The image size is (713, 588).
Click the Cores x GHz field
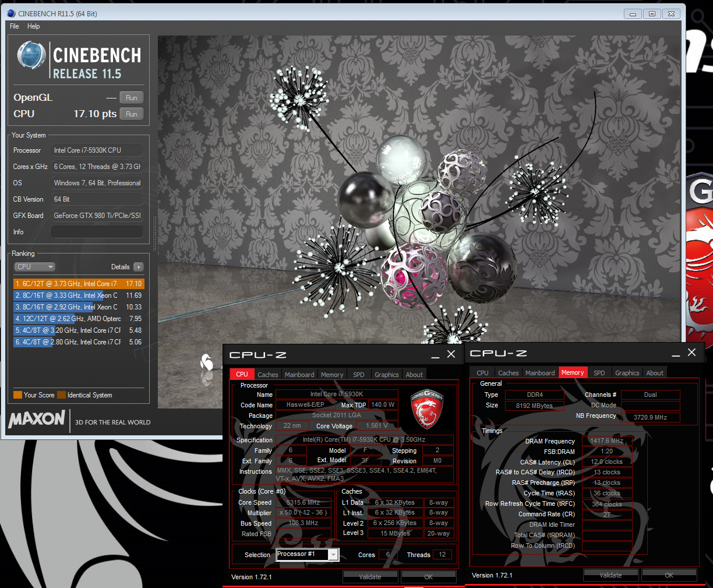pyautogui.click(x=97, y=167)
